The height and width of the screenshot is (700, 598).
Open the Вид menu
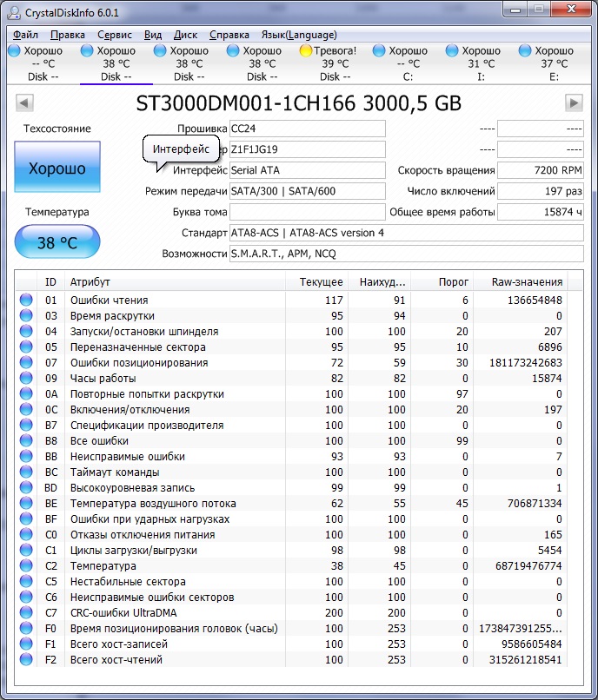tap(153, 35)
